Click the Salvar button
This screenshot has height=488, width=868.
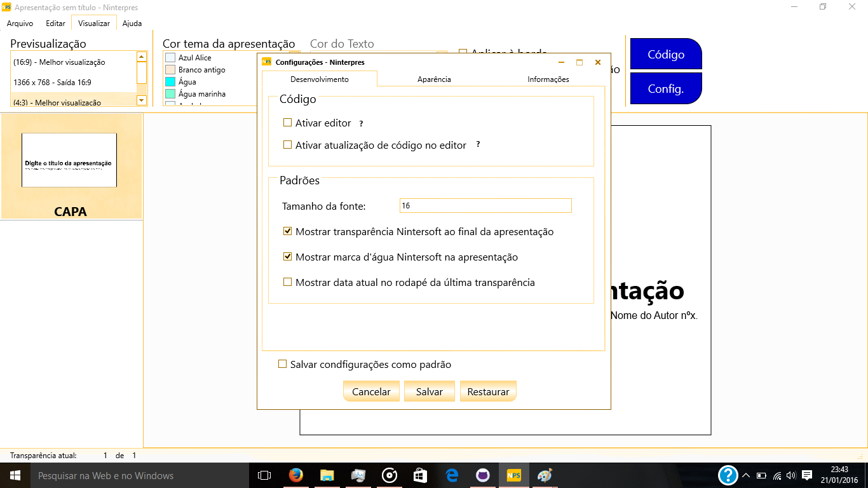tap(430, 391)
